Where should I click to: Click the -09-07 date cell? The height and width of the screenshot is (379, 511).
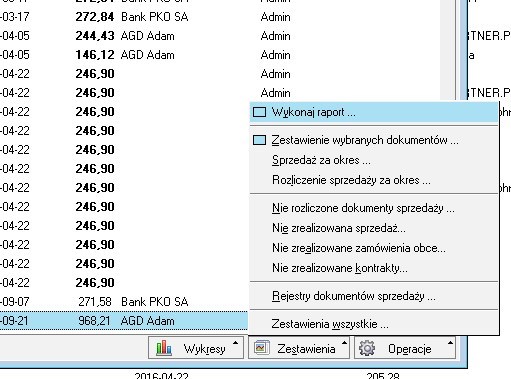(x=15, y=302)
